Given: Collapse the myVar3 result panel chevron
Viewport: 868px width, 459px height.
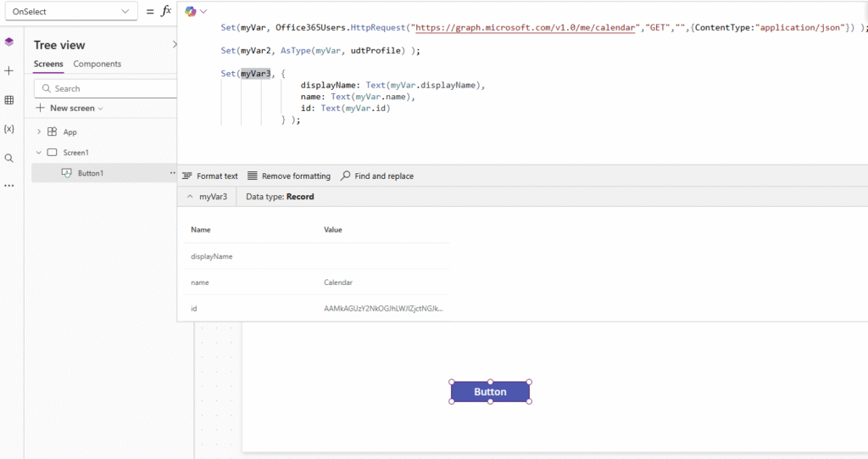Looking at the screenshot, I should coord(190,197).
